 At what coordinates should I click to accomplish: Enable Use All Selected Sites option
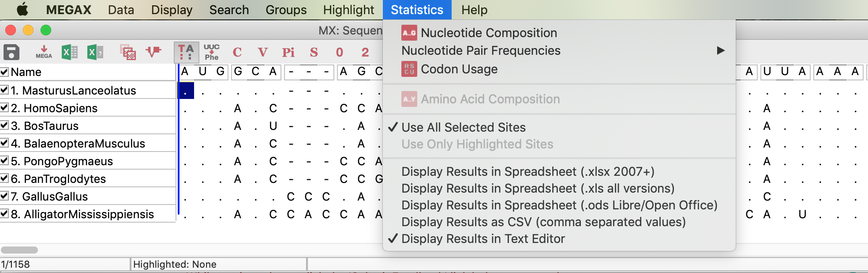(463, 127)
